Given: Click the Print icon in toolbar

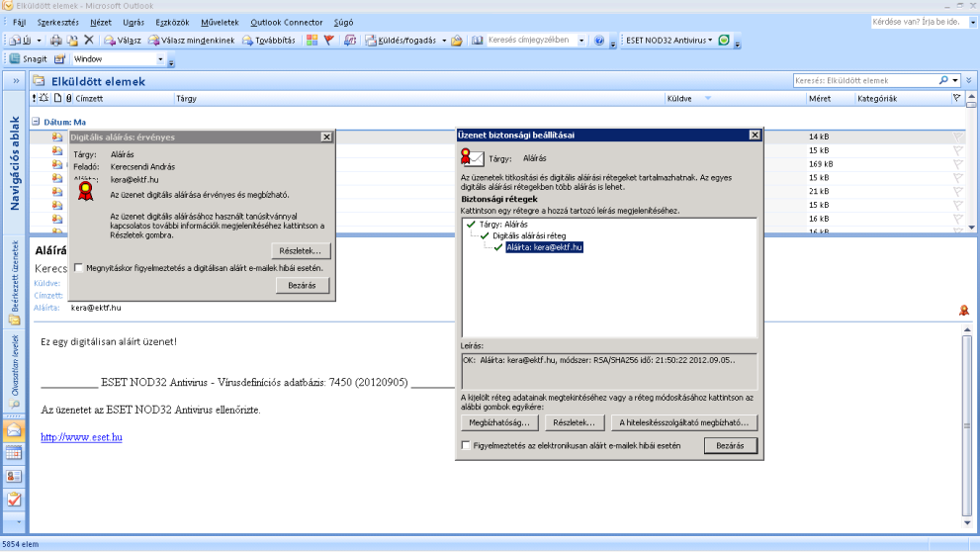Looking at the screenshot, I should click(55, 41).
